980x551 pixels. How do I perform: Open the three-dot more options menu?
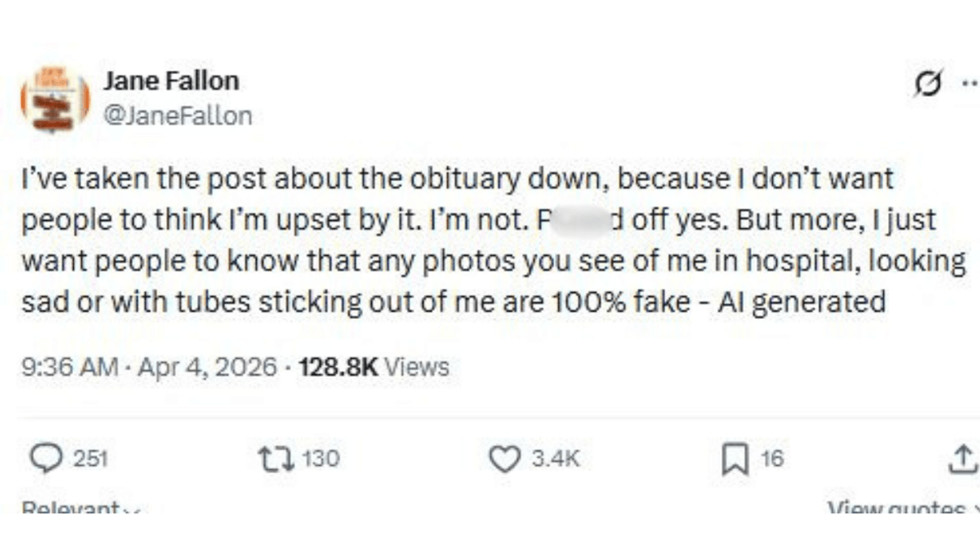pyautogui.click(x=968, y=84)
